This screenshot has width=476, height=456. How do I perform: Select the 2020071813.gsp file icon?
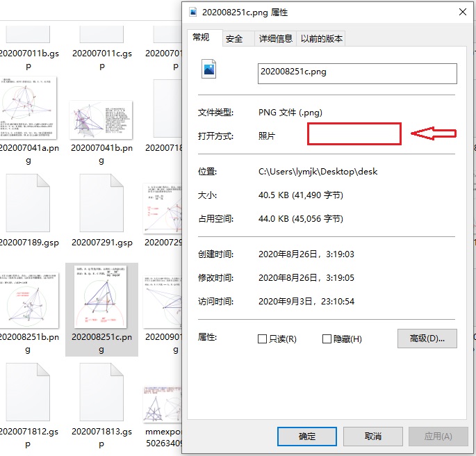101,392
